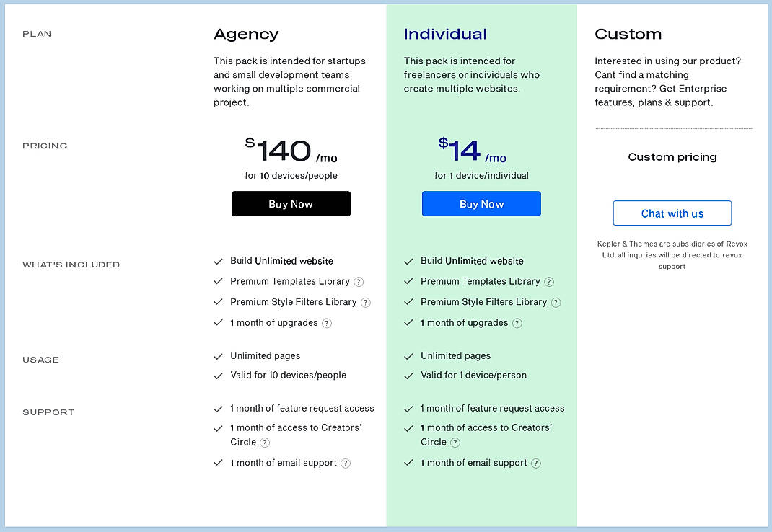The width and height of the screenshot is (772, 532).
Task: Click the help icon beside Agency's 1 month of upgrades
Action: click(327, 323)
